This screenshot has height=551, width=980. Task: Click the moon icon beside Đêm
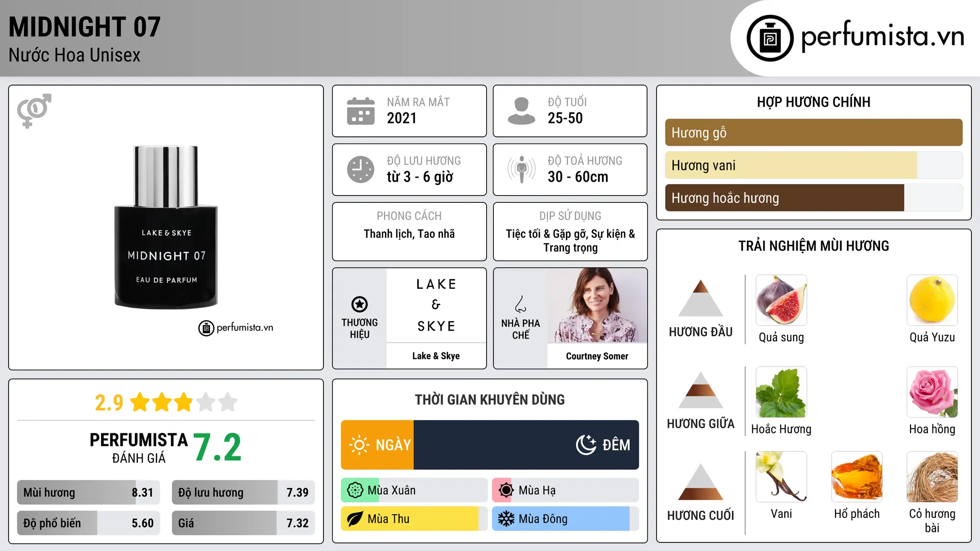tap(586, 445)
